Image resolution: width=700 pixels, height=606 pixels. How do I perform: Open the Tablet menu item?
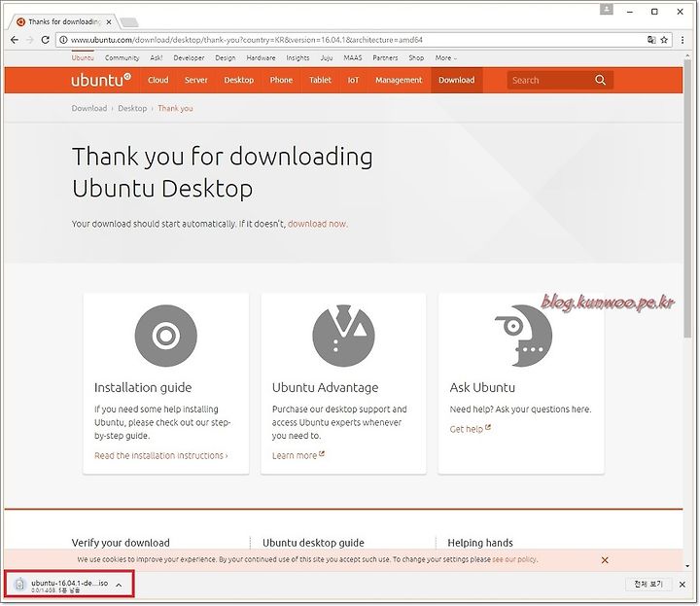(x=320, y=80)
